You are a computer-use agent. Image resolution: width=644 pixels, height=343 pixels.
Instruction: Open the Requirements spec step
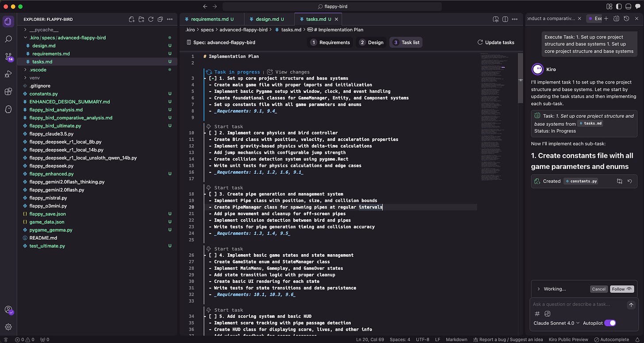click(330, 42)
